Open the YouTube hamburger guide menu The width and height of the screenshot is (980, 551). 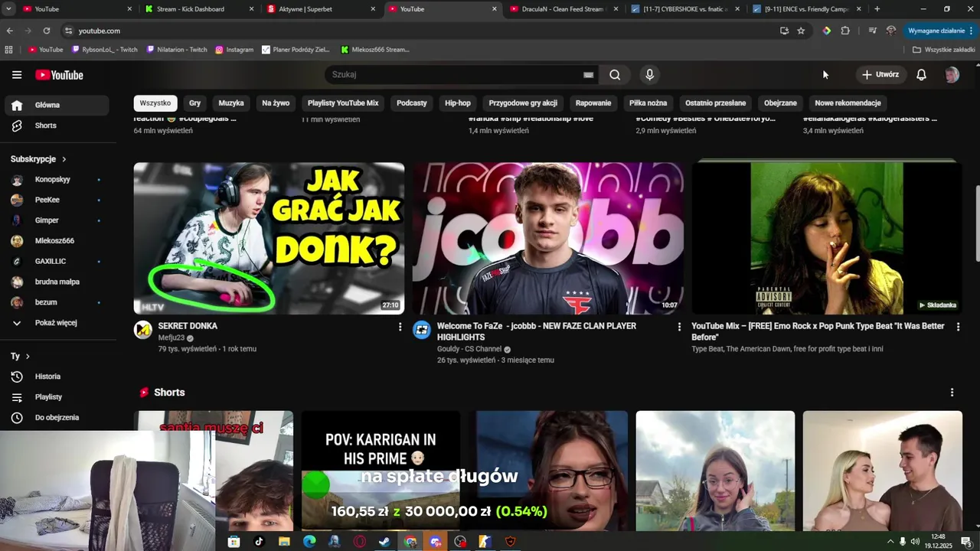(x=17, y=74)
